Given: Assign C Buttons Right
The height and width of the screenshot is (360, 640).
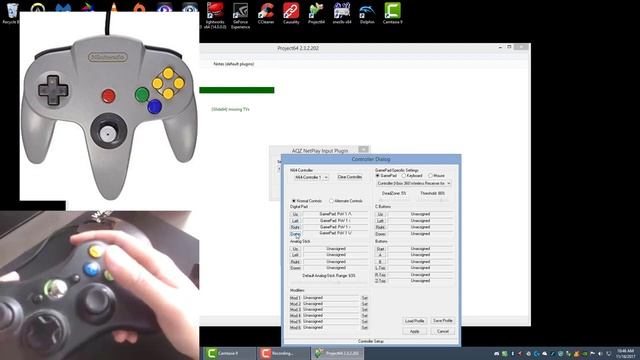Looking at the screenshot, I should coord(380,227).
